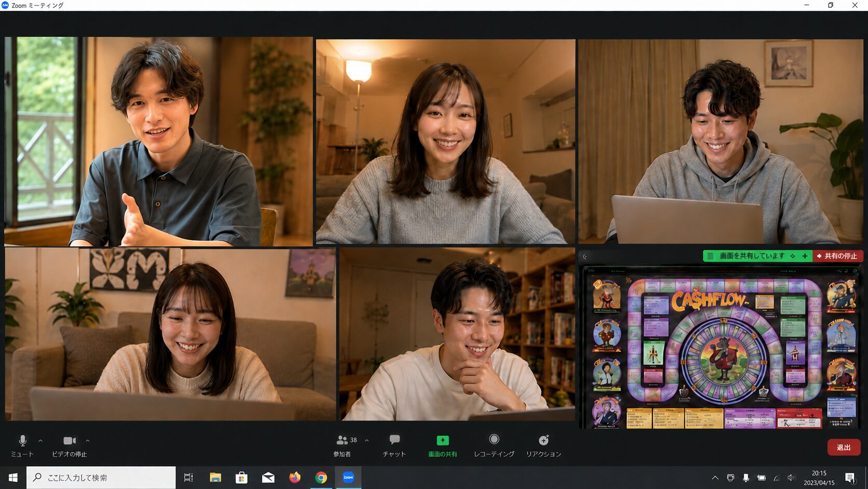
Task: Open the notification action center
Action: (850, 478)
